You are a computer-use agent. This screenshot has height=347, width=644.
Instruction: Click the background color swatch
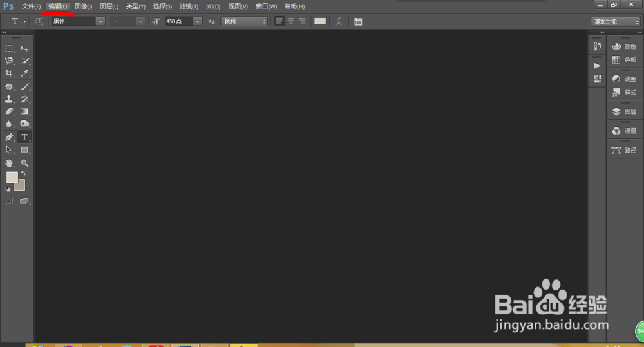21,187
